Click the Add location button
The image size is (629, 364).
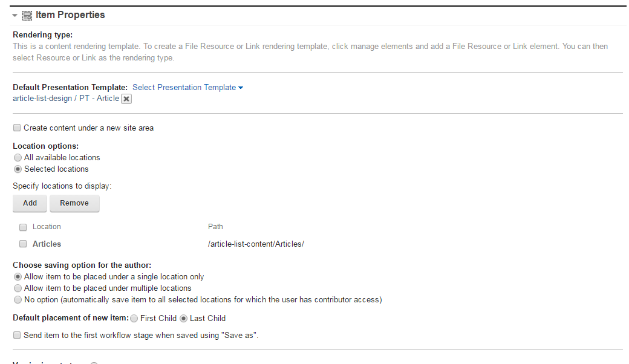pyautogui.click(x=30, y=203)
